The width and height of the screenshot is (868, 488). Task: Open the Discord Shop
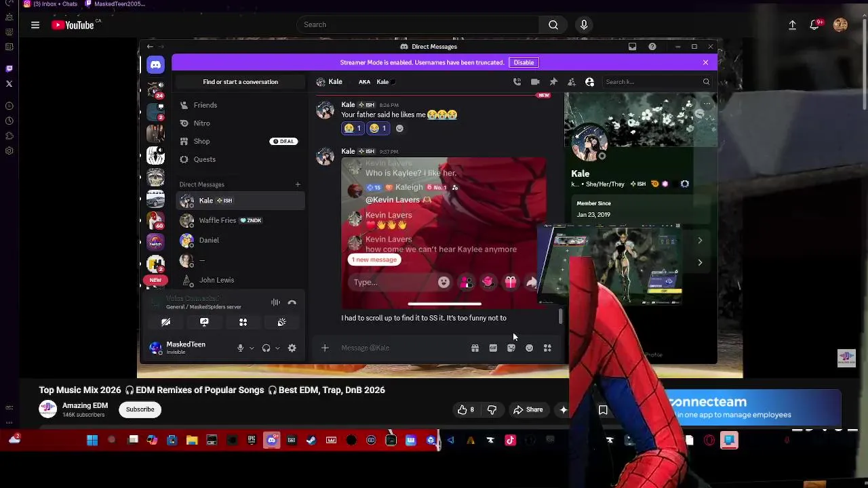coord(240,141)
